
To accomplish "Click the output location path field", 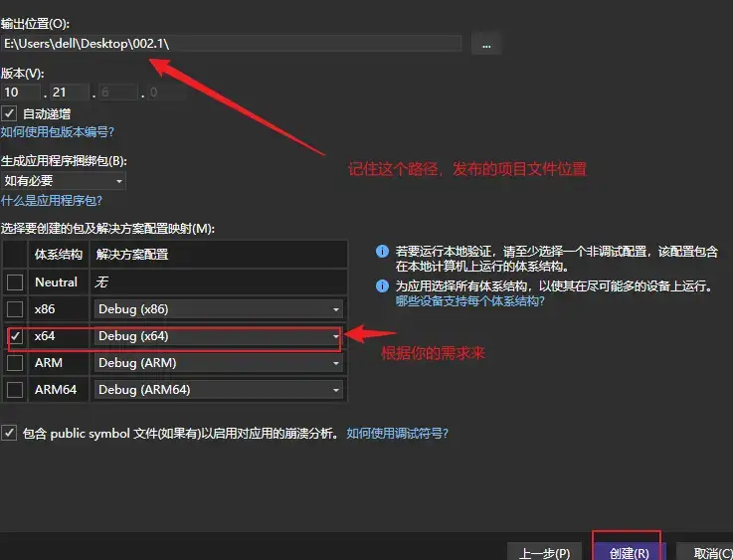I will click(x=231, y=44).
